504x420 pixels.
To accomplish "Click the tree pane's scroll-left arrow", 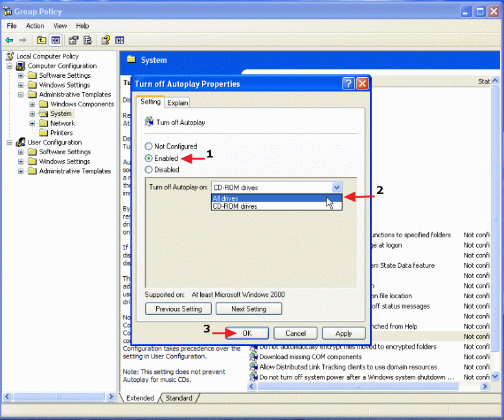I will coord(7,397).
